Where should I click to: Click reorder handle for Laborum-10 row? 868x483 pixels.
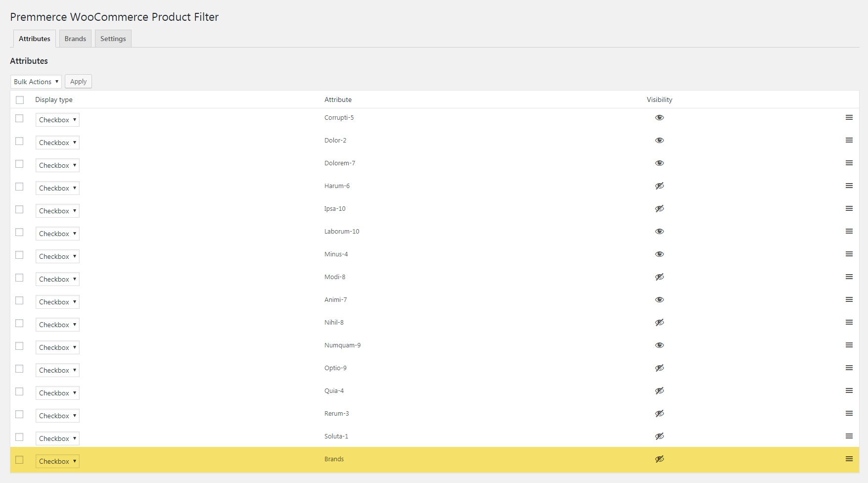[x=849, y=232]
